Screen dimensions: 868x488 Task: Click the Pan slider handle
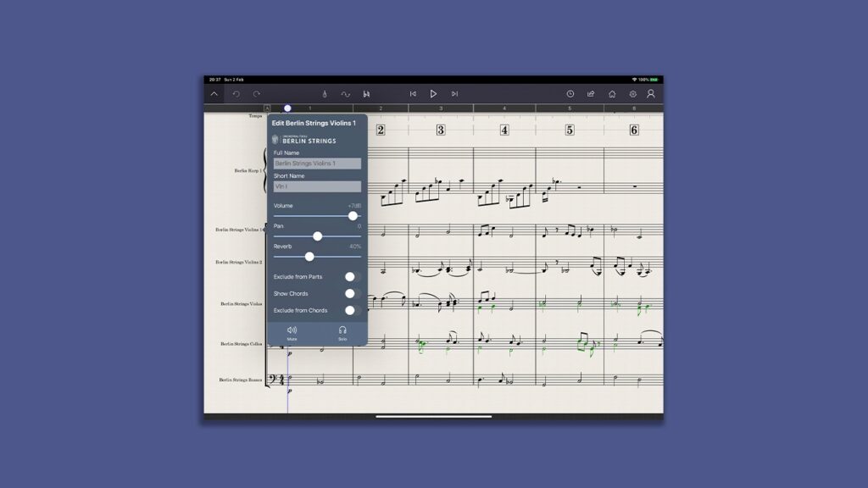[x=317, y=236]
